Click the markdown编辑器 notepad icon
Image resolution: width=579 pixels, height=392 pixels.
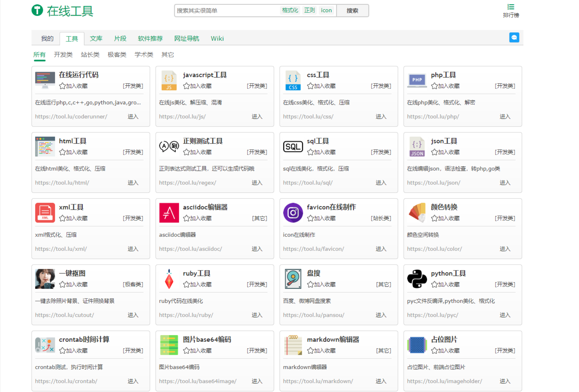pos(293,345)
